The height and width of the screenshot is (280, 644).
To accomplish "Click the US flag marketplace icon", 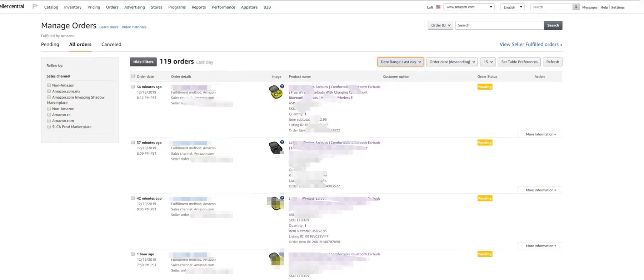I will click(438, 7).
